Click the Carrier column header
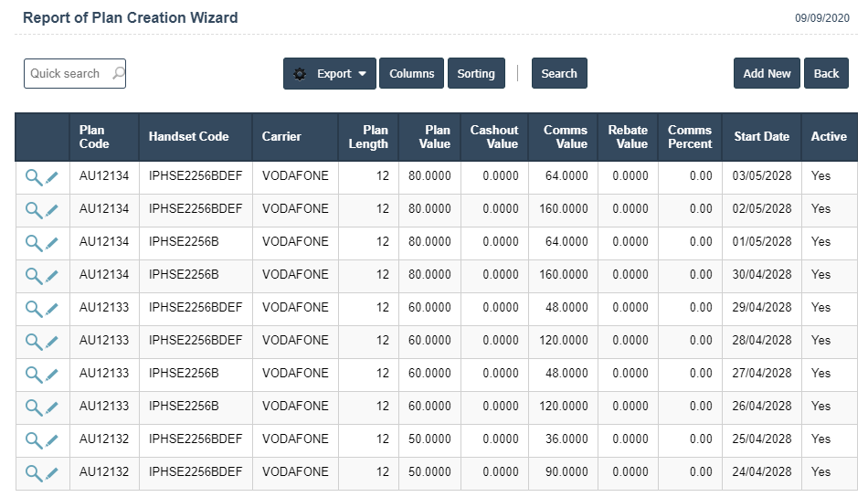Viewport: 868px width, 497px height. 281,137
